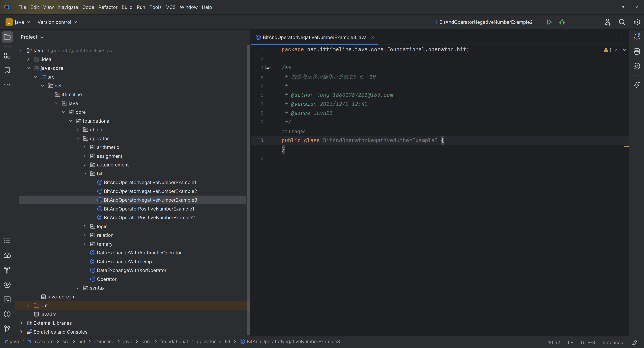Jump to the previous highlighted error arrow
Viewport: 644px width, 348px height.
tap(617, 50)
